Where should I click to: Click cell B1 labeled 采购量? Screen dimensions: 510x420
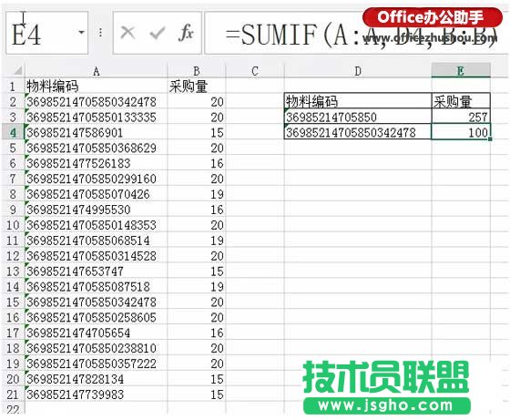197,87
